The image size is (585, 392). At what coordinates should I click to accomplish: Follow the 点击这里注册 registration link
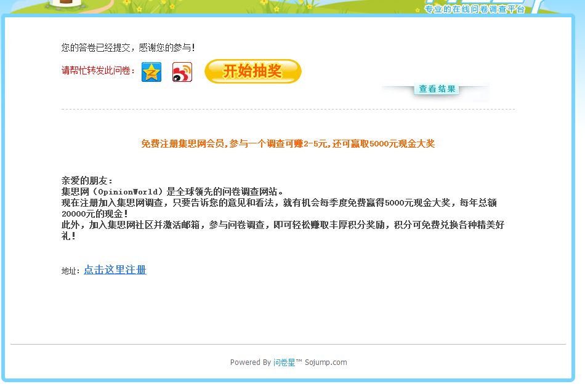(115, 270)
